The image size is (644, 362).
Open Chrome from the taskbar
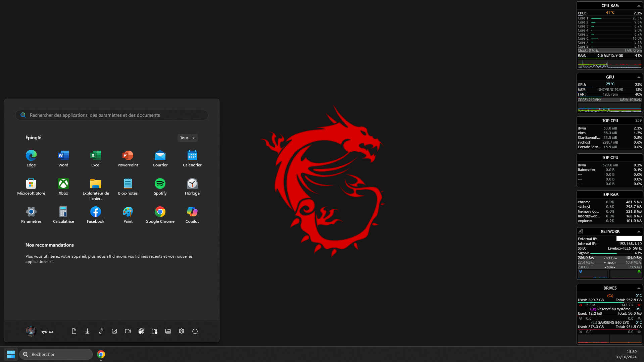[x=101, y=354]
